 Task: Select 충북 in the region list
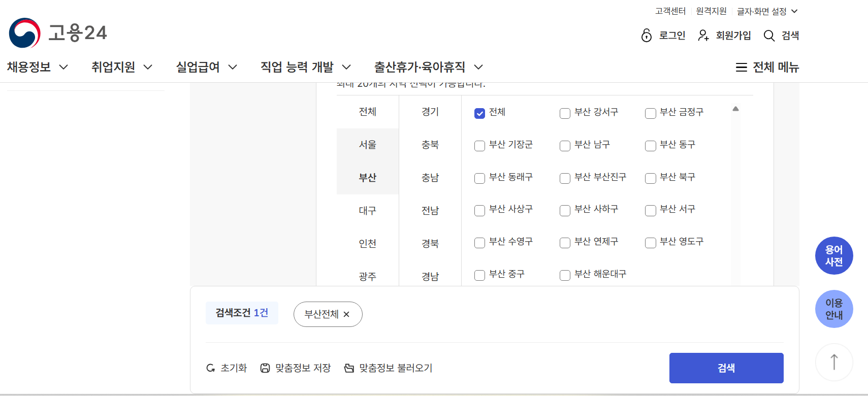[430, 145]
